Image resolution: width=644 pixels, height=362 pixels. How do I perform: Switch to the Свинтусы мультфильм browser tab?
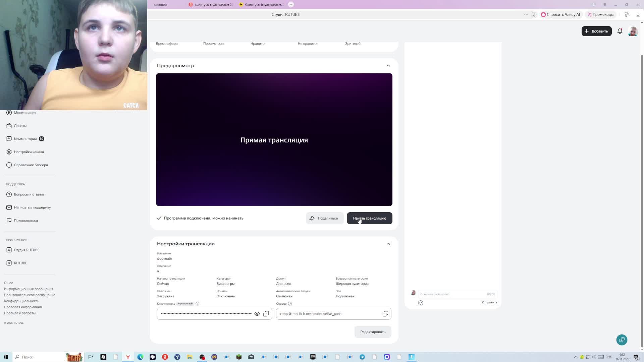211,5
